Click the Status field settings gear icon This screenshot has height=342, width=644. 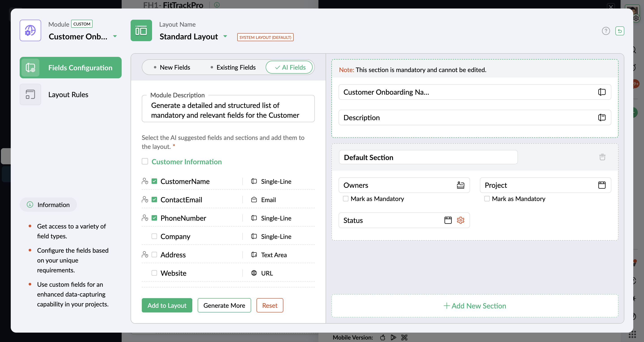[x=460, y=220]
